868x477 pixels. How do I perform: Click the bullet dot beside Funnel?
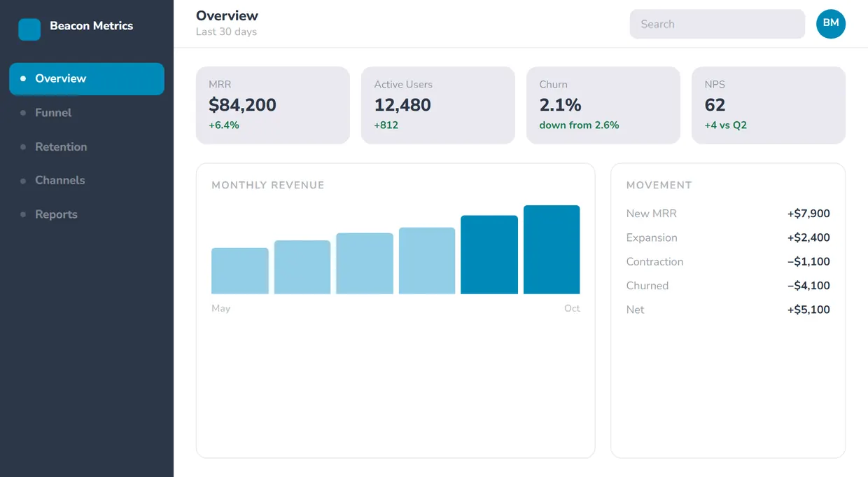tap(23, 113)
